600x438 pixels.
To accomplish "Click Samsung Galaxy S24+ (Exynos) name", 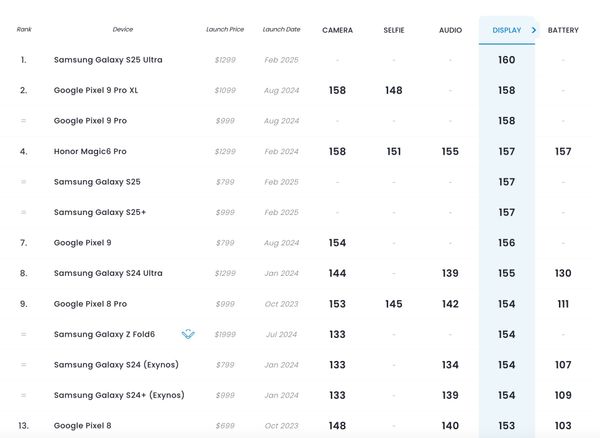I will pos(119,395).
